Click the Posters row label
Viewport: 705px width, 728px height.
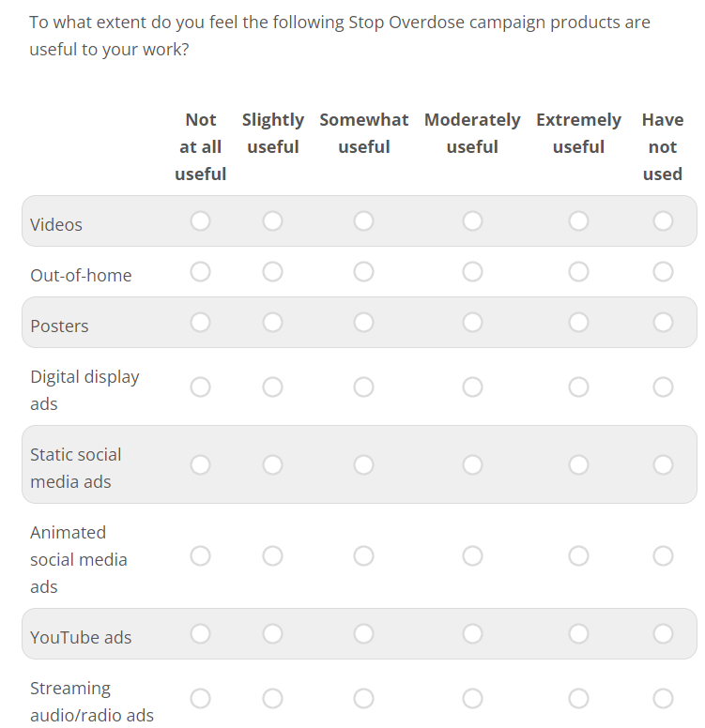[x=59, y=326]
